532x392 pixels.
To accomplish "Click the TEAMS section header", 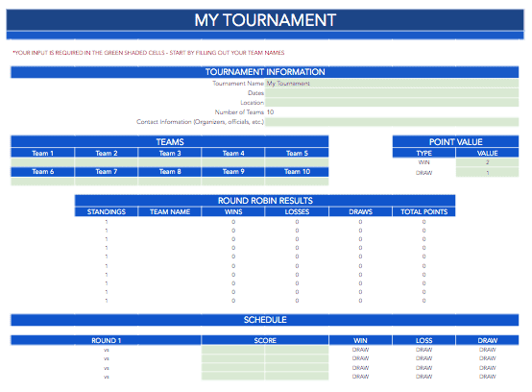I will click(170, 141).
